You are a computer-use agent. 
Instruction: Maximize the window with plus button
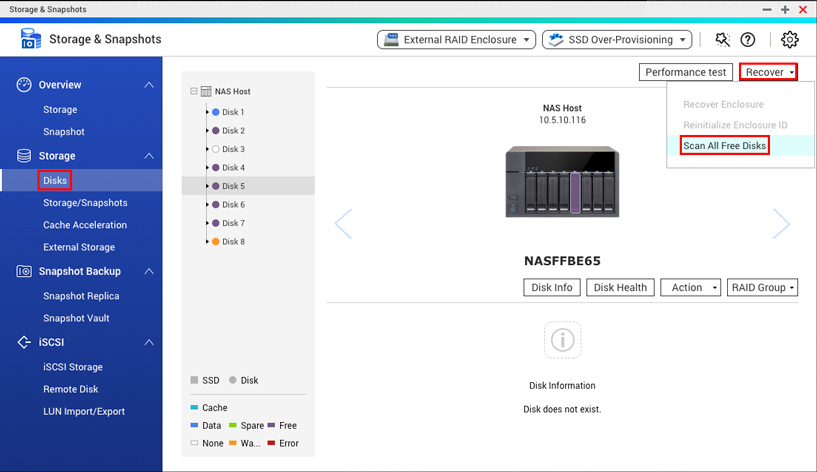point(785,9)
